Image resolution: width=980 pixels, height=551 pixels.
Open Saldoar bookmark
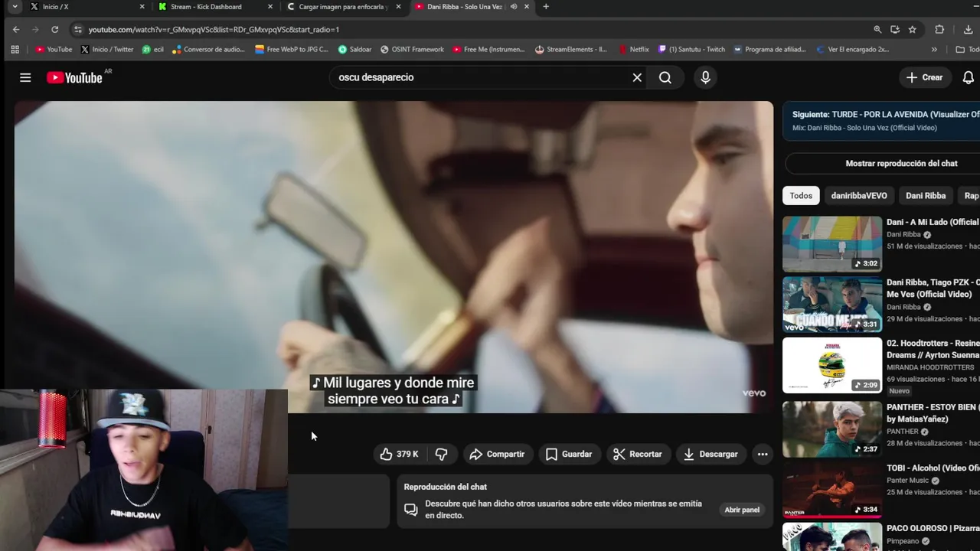354,49
